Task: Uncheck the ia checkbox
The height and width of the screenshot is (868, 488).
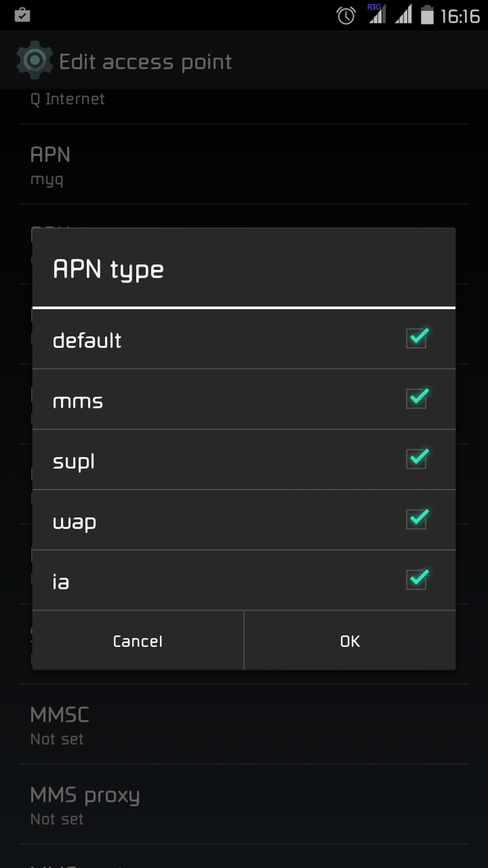Action: (x=417, y=579)
